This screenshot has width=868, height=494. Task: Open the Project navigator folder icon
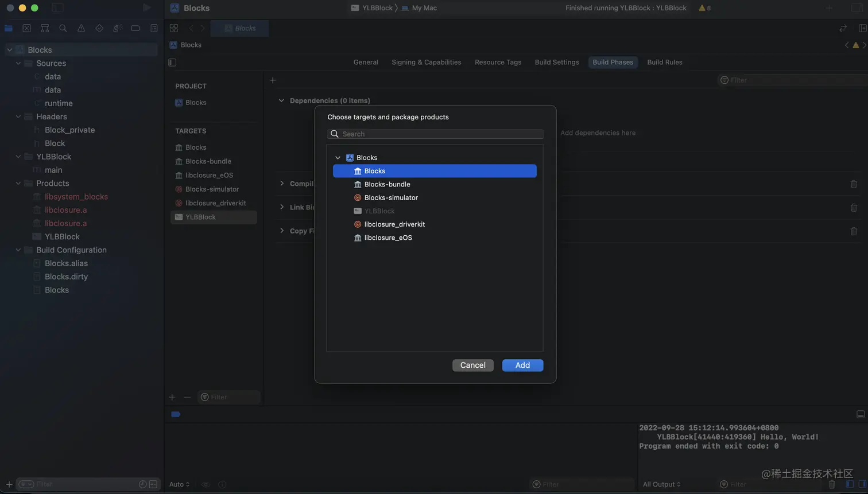[x=9, y=28]
